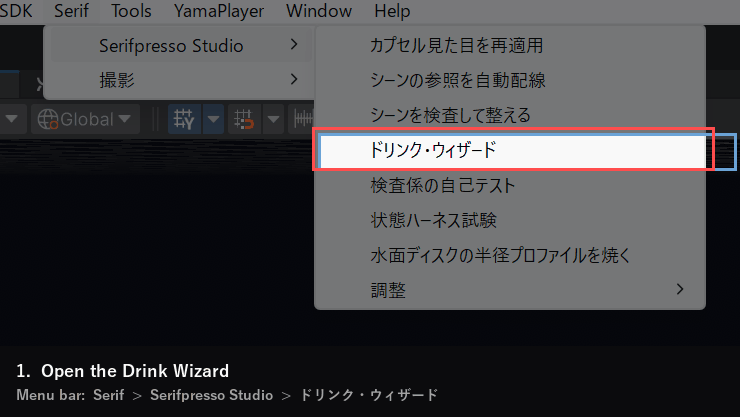Open the Window menu

click(319, 11)
